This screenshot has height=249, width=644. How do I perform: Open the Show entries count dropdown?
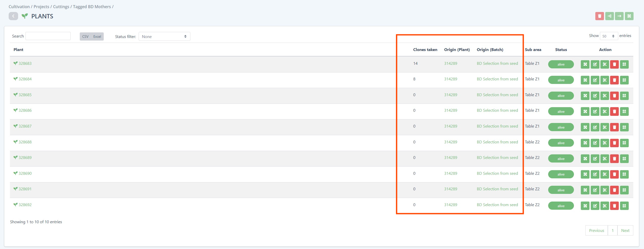(609, 36)
